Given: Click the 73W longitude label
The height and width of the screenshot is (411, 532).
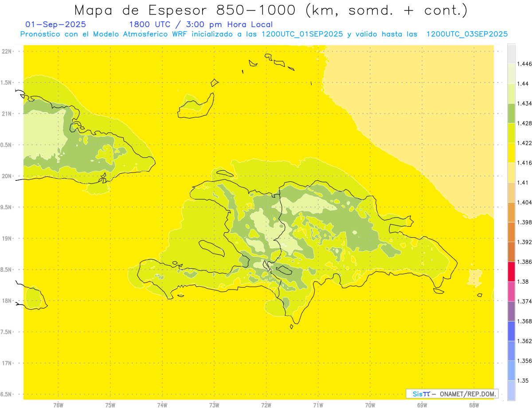Looking at the screenshot, I should point(214,405).
